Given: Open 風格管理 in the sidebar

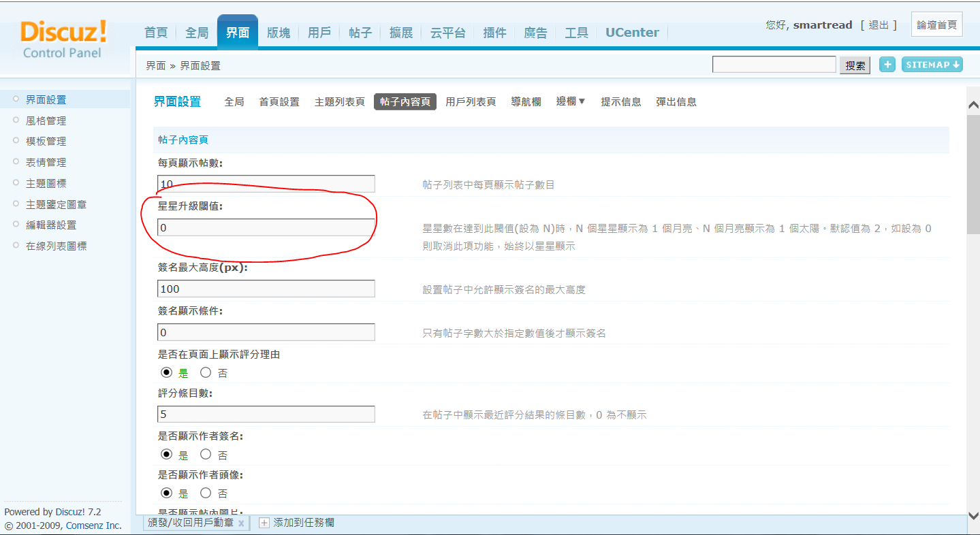Looking at the screenshot, I should click(x=46, y=120).
